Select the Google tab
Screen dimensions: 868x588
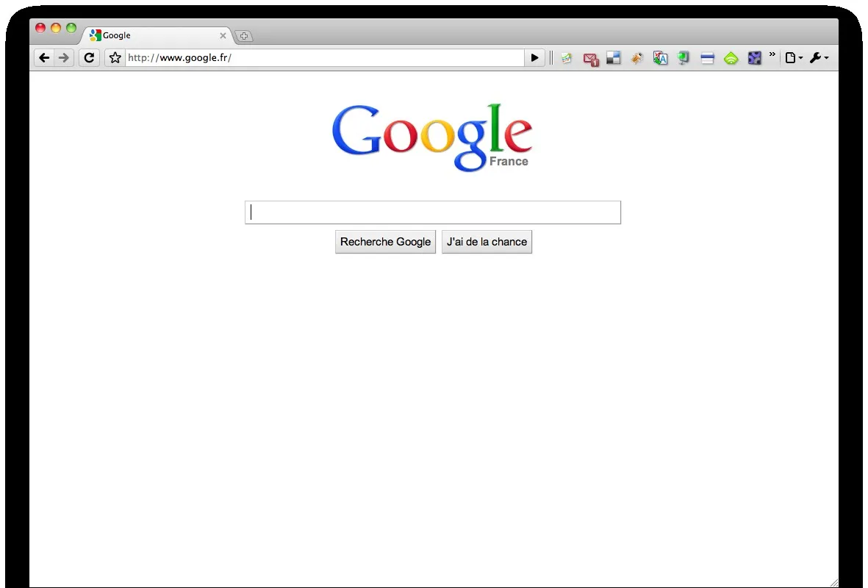point(158,35)
